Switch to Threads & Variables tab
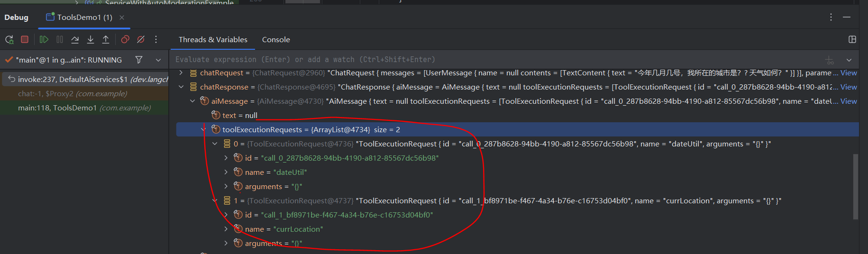 pos(213,40)
